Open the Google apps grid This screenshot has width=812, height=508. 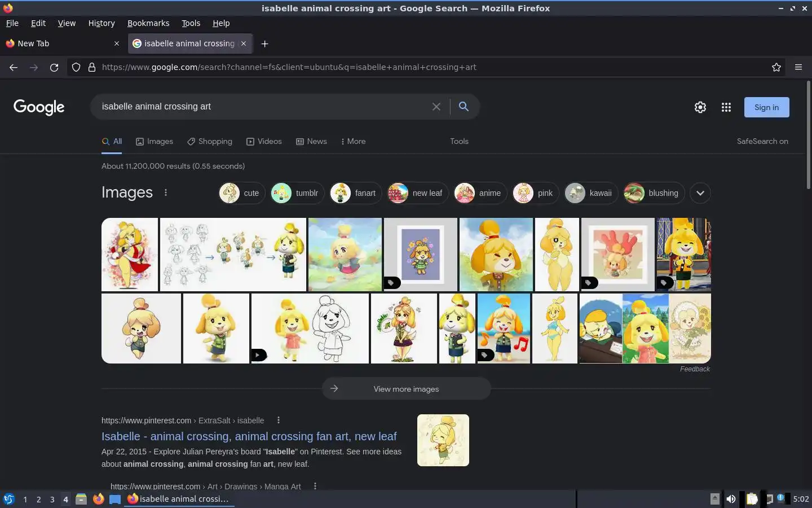point(726,107)
